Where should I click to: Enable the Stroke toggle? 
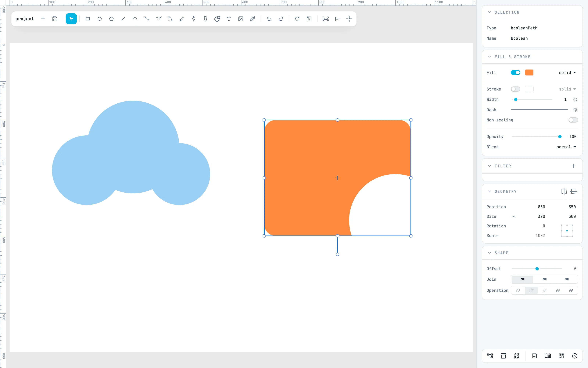point(515,89)
